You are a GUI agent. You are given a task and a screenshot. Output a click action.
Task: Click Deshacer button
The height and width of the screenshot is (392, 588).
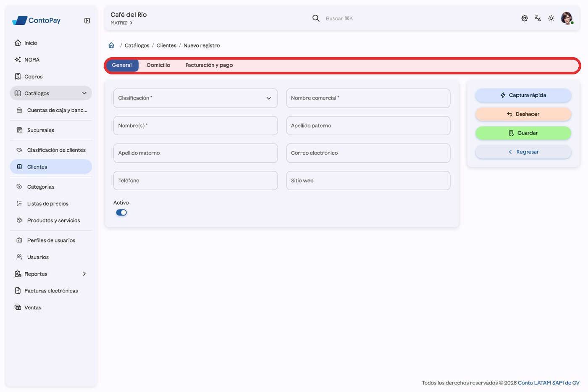(x=523, y=114)
